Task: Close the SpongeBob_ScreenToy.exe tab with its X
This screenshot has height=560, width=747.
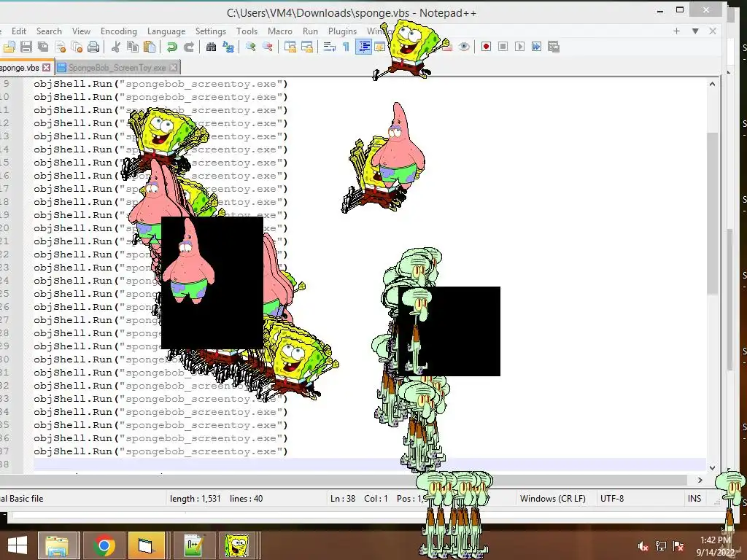Action: tap(174, 68)
